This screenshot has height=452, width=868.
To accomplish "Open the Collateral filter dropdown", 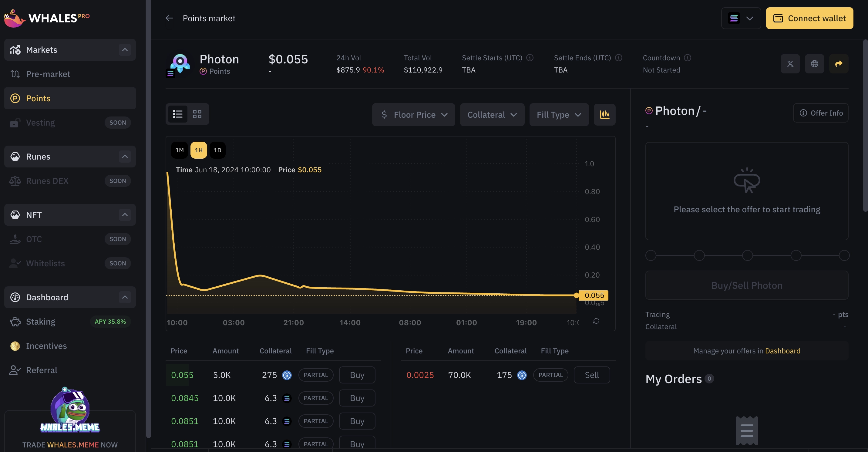I will click(492, 115).
